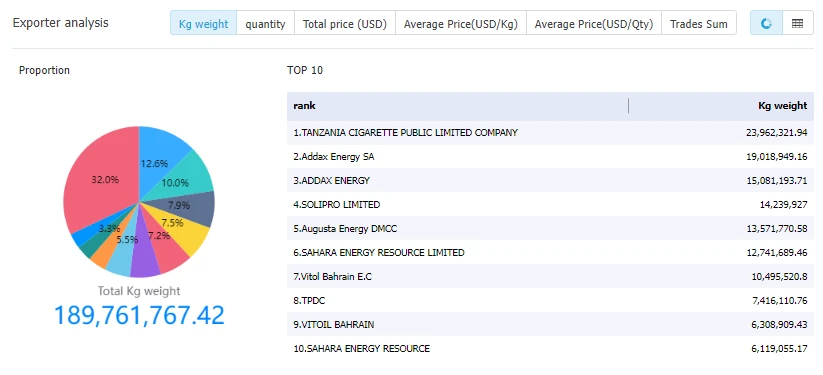Open Average Price(USD/Kg) tab
Viewport: 823px width, 375px height.
[x=461, y=24]
